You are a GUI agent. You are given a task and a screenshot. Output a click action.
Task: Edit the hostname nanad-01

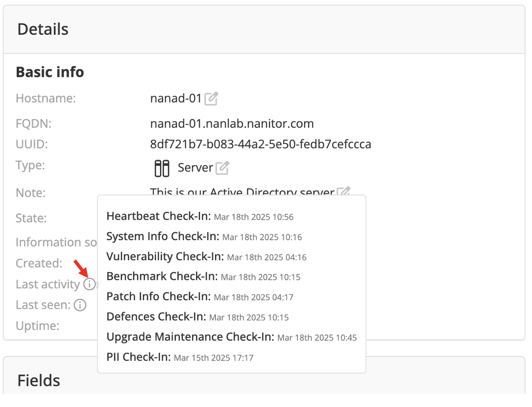coord(211,99)
